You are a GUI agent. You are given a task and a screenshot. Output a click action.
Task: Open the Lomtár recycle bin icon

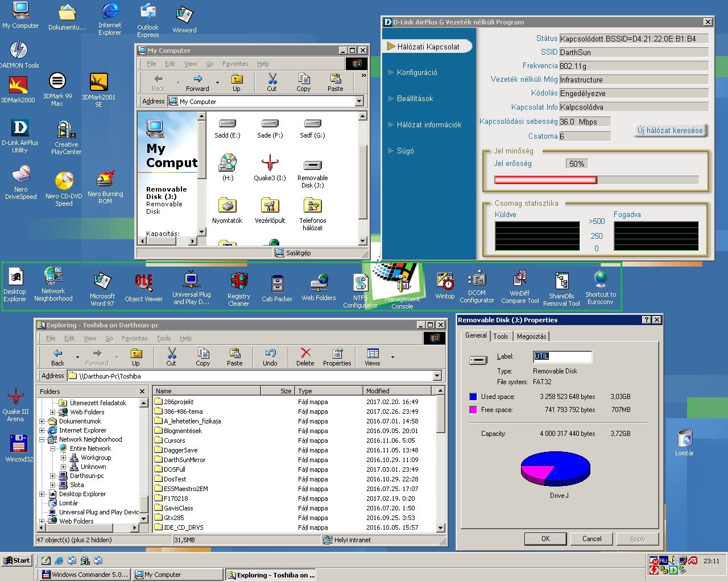point(684,443)
